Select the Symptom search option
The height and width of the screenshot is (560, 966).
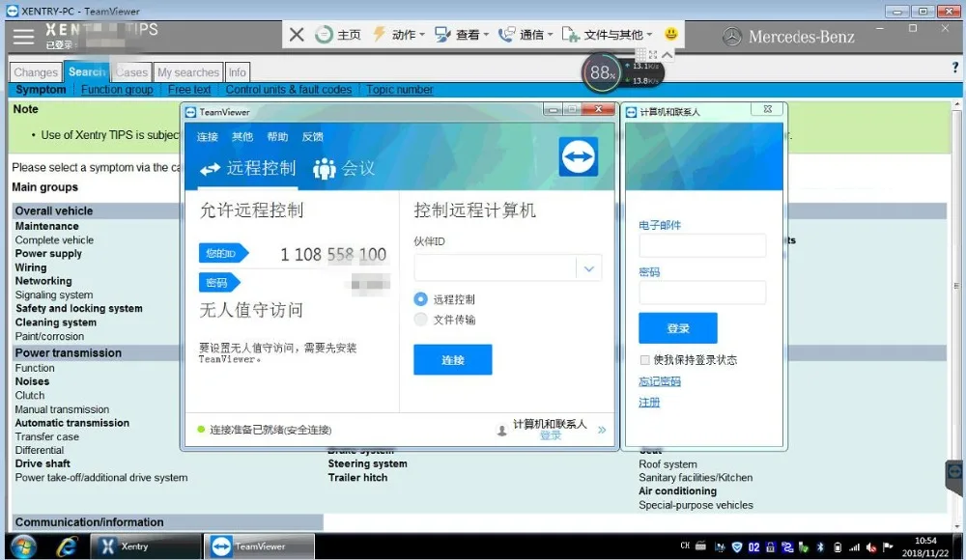41,90
